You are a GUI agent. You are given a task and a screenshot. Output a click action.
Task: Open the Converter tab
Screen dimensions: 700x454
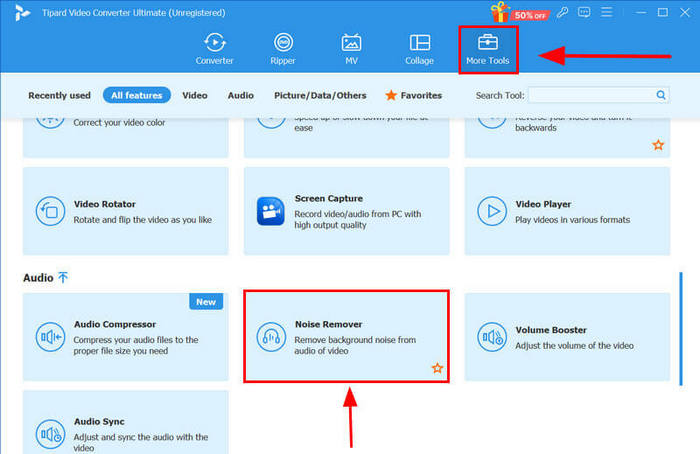click(214, 49)
